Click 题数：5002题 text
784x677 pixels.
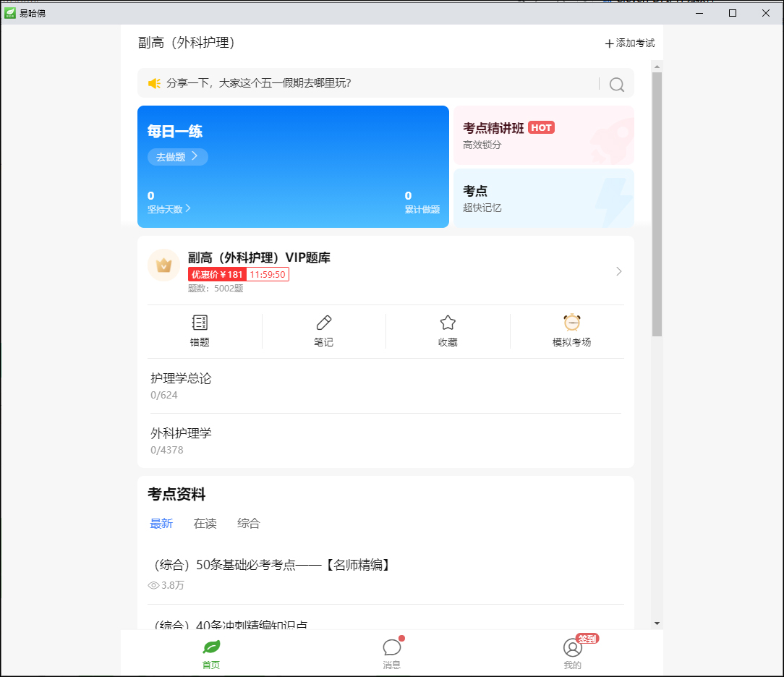tap(216, 289)
